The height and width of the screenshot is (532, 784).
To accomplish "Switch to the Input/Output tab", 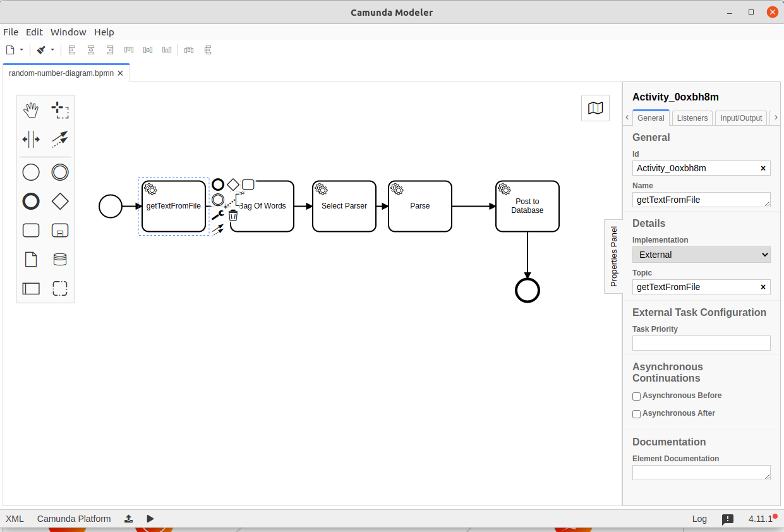I will (742, 118).
